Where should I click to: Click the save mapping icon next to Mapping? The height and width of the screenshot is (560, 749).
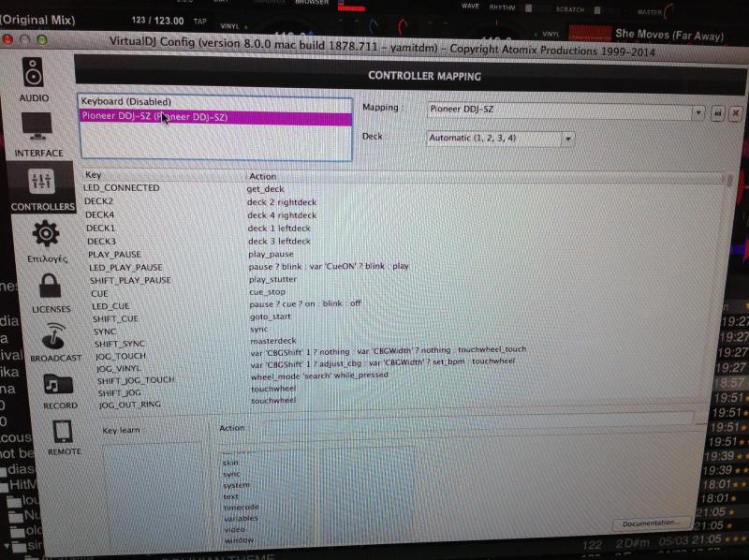pyautogui.click(x=717, y=113)
